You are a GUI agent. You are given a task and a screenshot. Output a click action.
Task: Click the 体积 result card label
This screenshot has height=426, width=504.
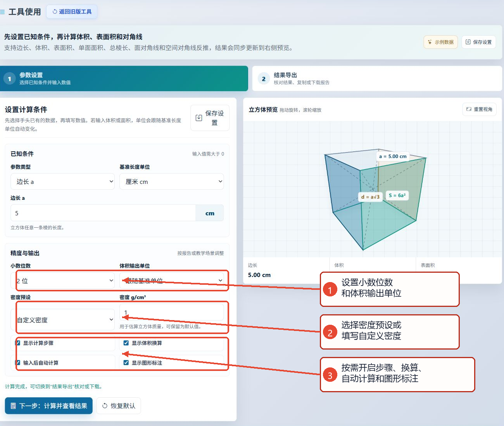click(x=339, y=265)
